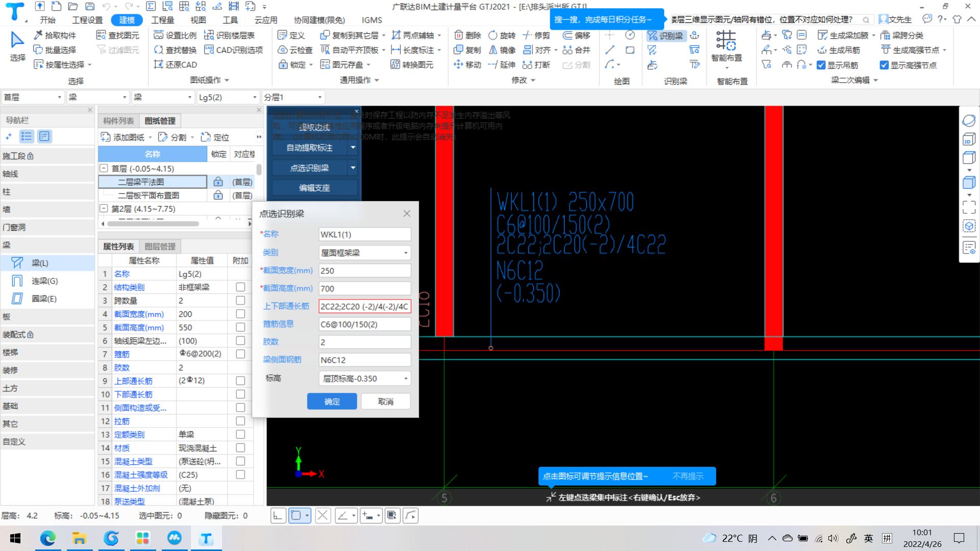Collapse 第2层 (4.15~7.75) tree node
The height and width of the screenshot is (551, 980).
click(x=104, y=209)
